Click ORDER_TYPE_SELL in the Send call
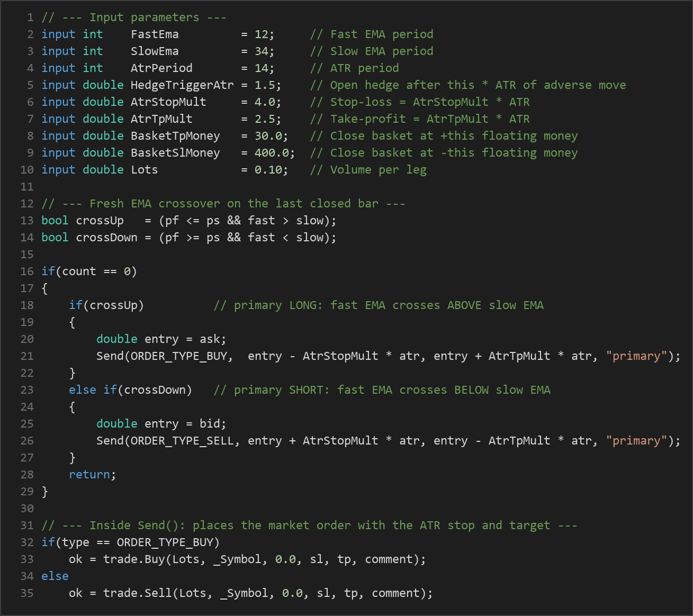The height and width of the screenshot is (616, 693). pyautogui.click(x=182, y=441)
